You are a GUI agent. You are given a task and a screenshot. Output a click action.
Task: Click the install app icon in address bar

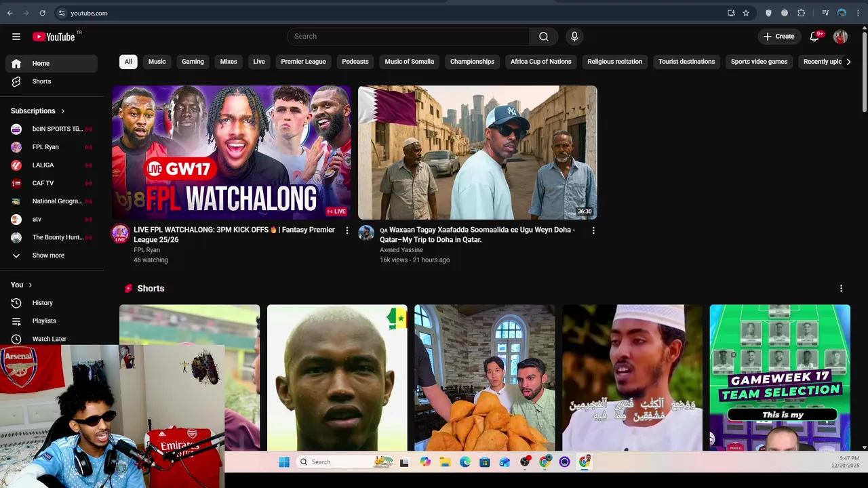point(731,13)
